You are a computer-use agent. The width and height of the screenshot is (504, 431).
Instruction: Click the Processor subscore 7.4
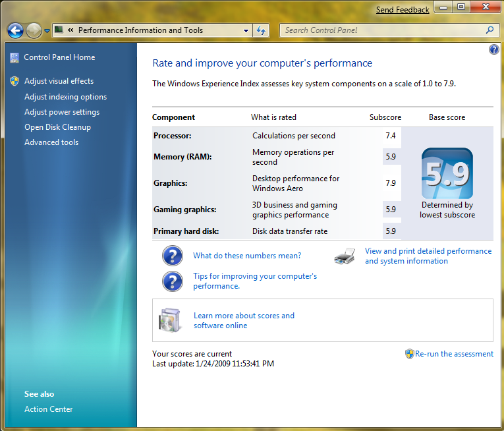click(391, 136)
